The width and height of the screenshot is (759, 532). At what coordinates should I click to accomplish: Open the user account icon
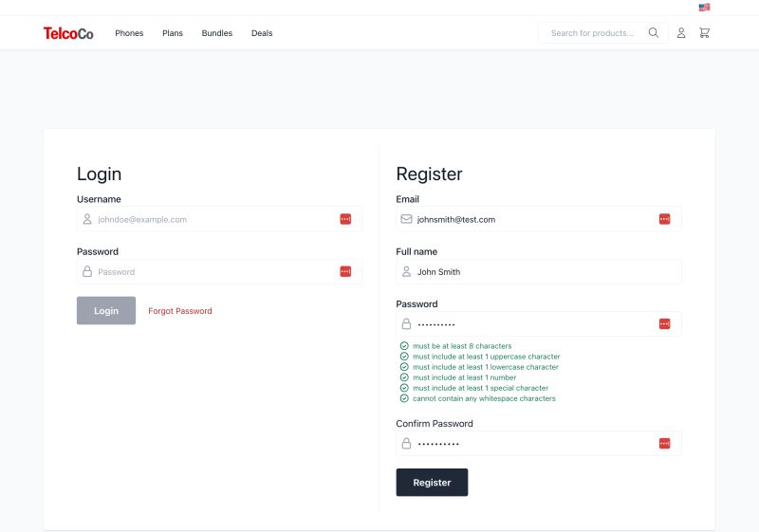tap(681, 33)
